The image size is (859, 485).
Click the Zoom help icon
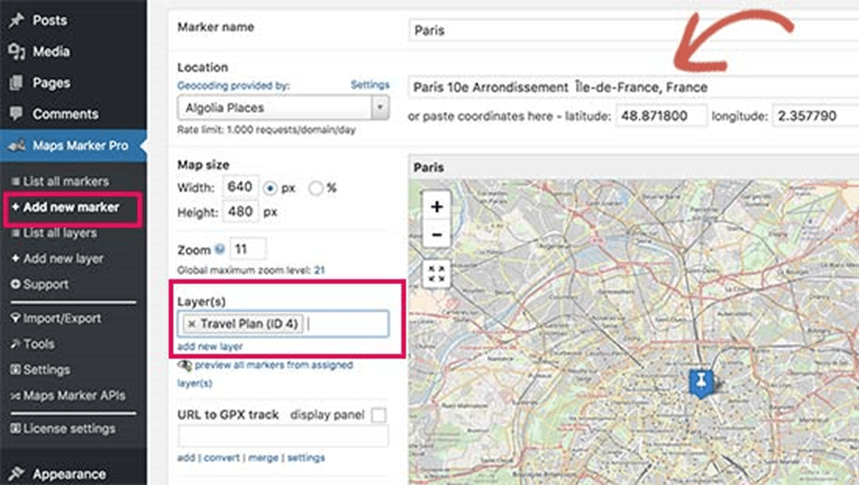pos(220,249)
